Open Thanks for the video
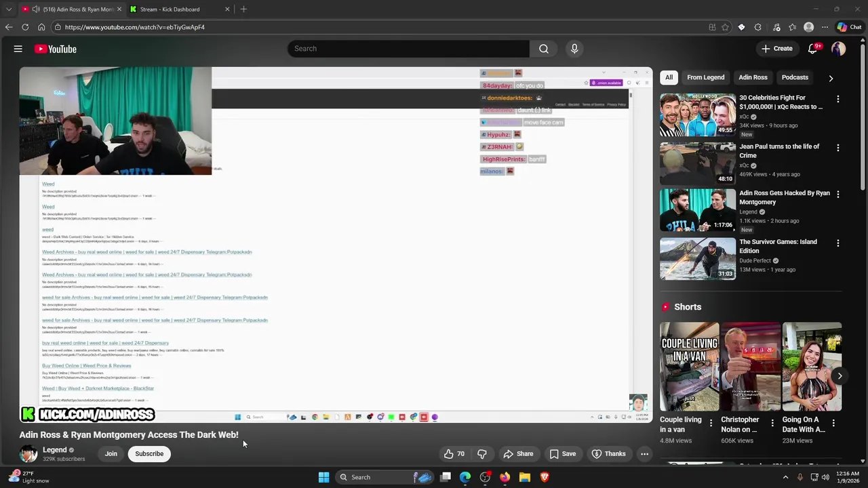Image resolution: width=868 pixels, height=488 pixels. pyautogui.click(x=608, y=454)
